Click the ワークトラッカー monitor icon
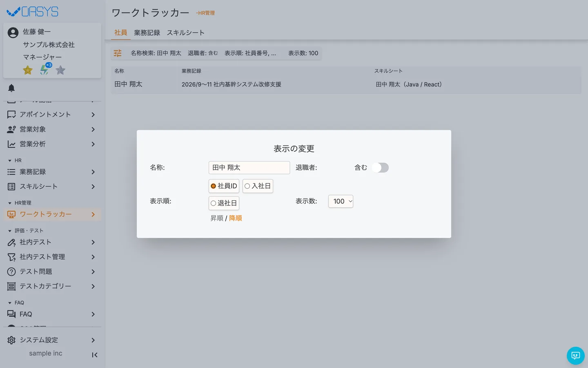This screenshot has height=368, width=588. point(11,214)
